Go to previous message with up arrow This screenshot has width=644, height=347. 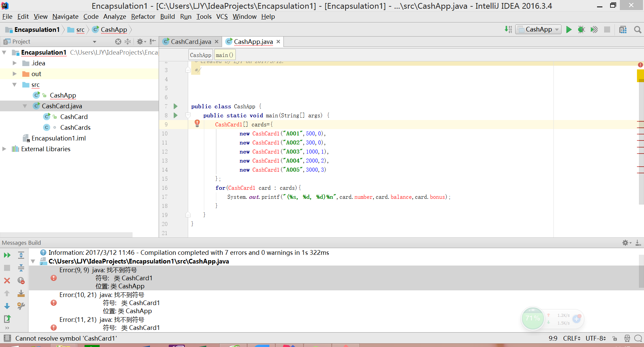[x=7, y=293]
